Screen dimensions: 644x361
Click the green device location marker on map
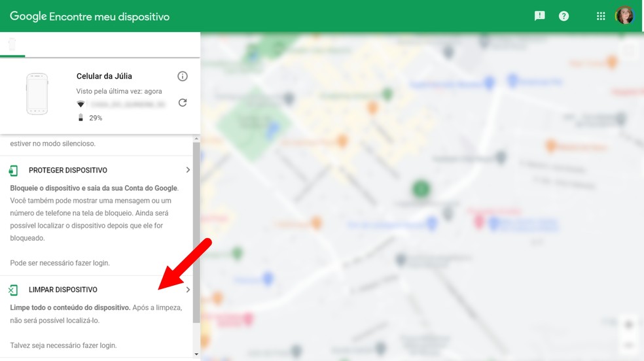point(421,189)
